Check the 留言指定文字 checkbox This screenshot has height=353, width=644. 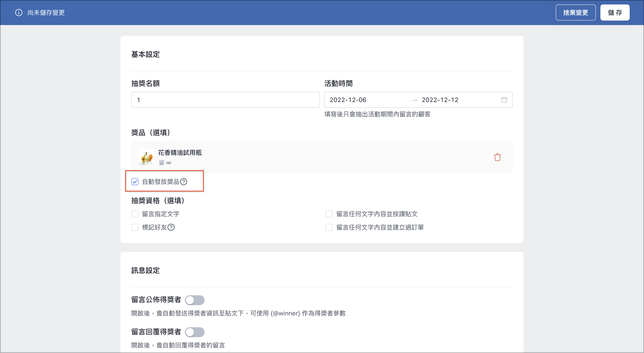(135, 214)
